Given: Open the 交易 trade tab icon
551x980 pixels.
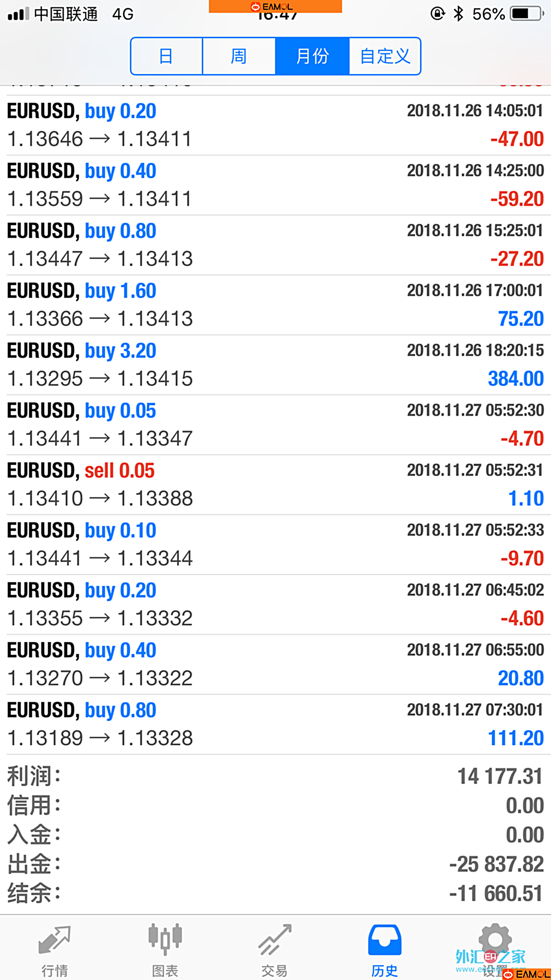Looking at the screenshot, I should coord(275,940).
